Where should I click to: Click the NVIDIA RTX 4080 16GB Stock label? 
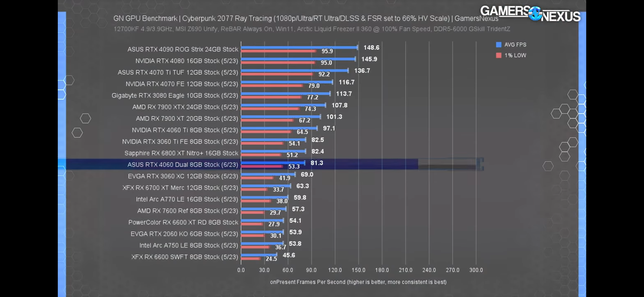coord(187,61)
